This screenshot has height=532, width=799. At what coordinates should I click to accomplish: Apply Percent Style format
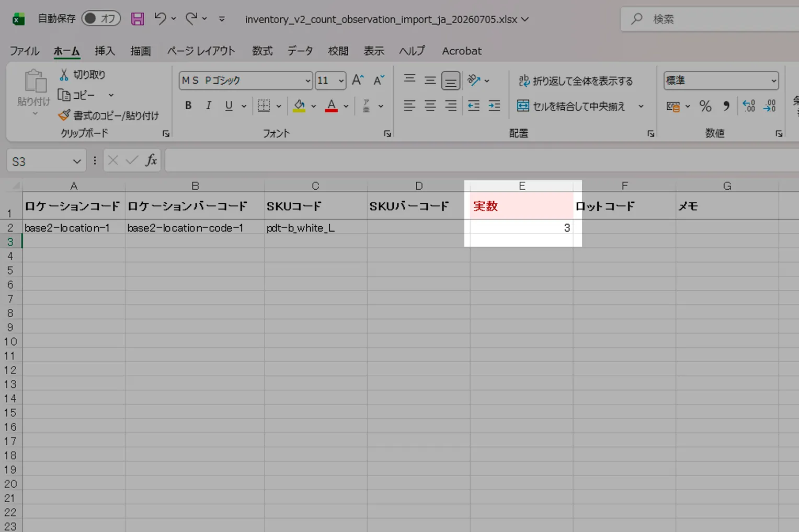[x=705, y=106]
